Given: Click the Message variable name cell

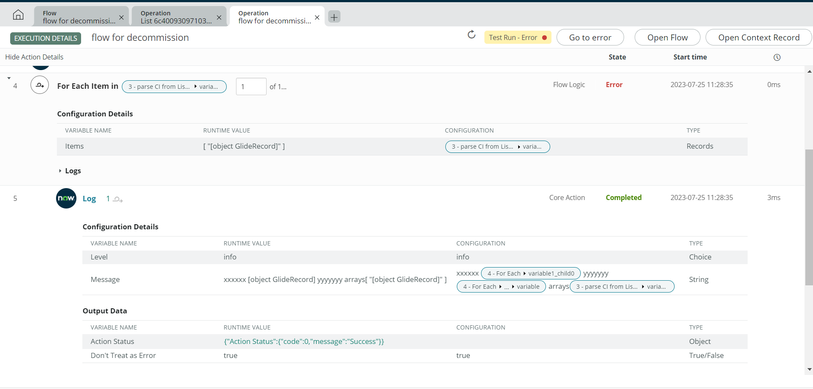Looking at the screenshot, I should [x=105, y=279].
